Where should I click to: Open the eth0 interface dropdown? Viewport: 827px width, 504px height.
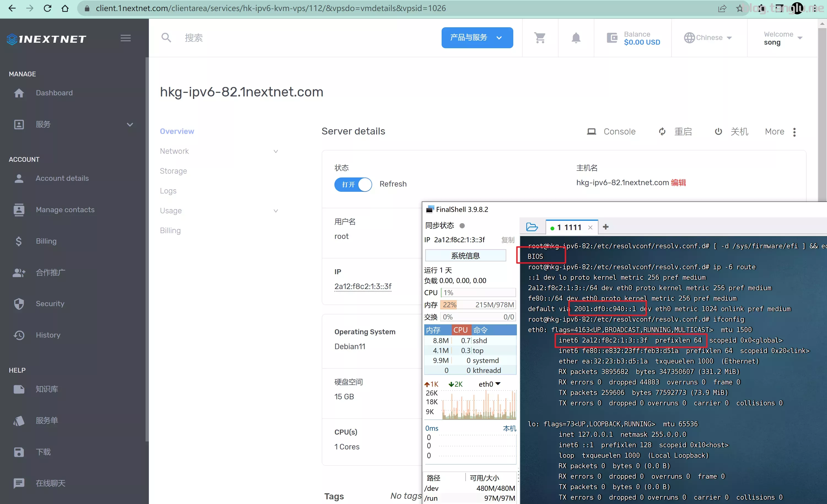[489, 384]
